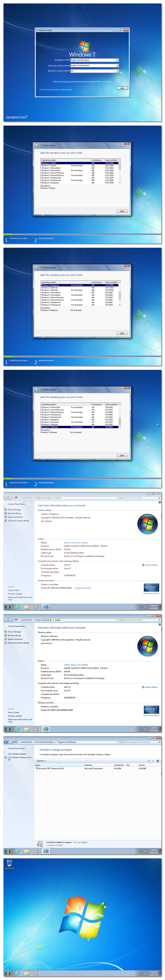Screen dimensions: 165x980
Task: Click Change settings in the Ultimate system window
Action: click(151, 687)
